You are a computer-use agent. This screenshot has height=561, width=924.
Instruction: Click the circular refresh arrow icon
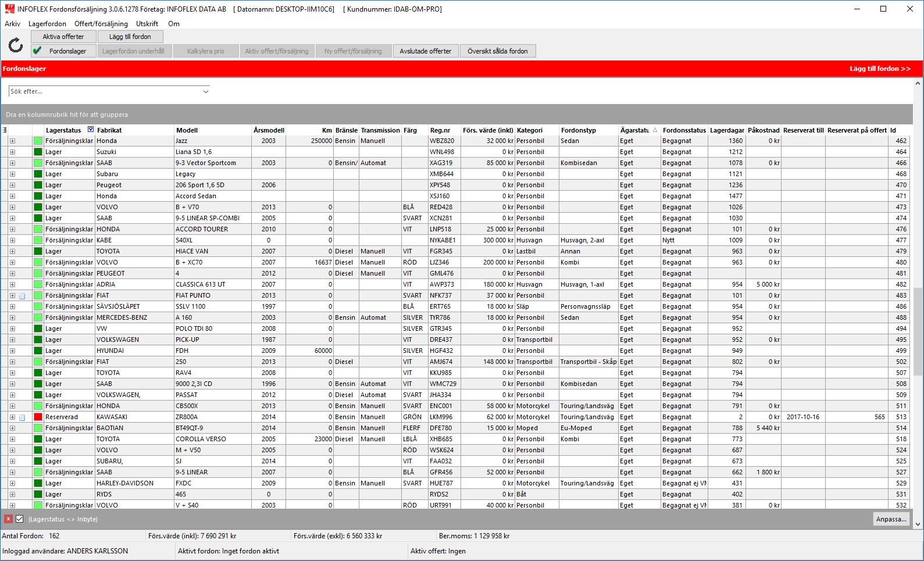(16, 45)
